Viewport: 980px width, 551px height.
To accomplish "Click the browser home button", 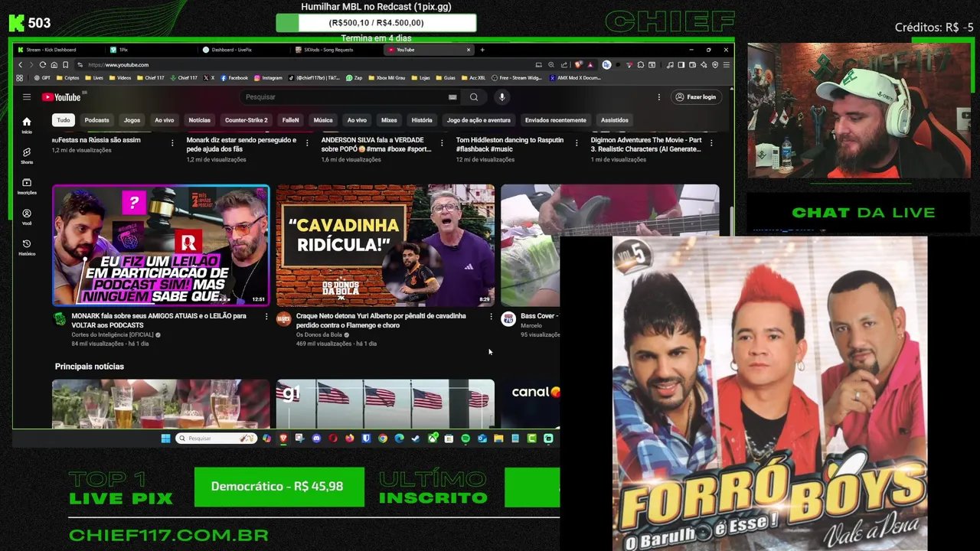I will [54, 65].
